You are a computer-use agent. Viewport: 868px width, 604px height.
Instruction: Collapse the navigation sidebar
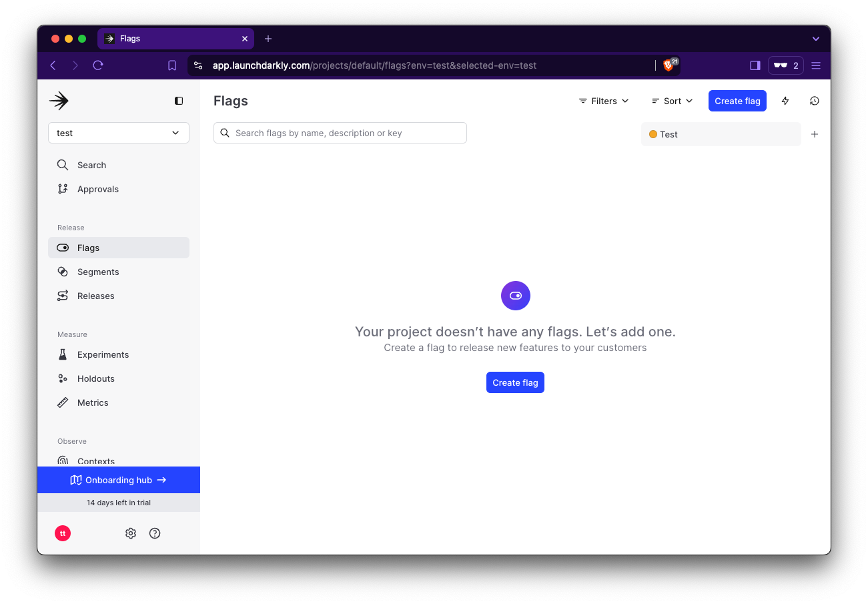pos(178,101)
